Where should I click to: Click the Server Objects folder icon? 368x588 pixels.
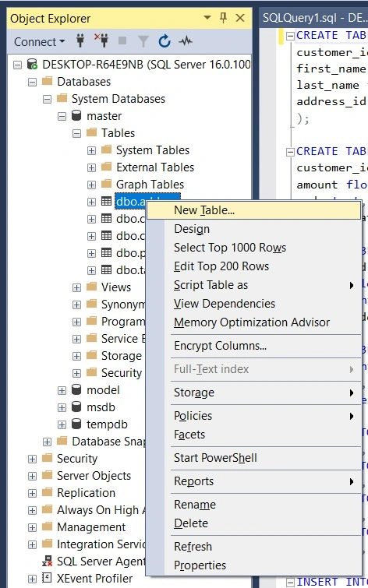tap(47, 476)
